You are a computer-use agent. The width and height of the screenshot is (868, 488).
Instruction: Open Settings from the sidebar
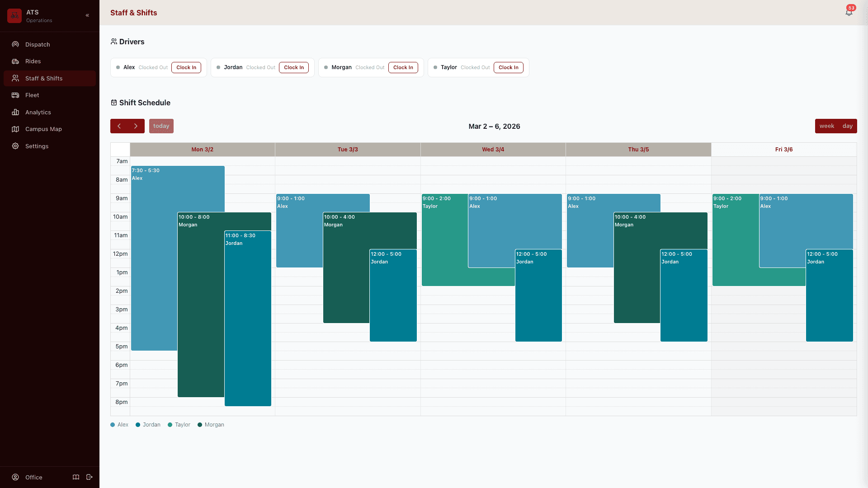point(36,146)
